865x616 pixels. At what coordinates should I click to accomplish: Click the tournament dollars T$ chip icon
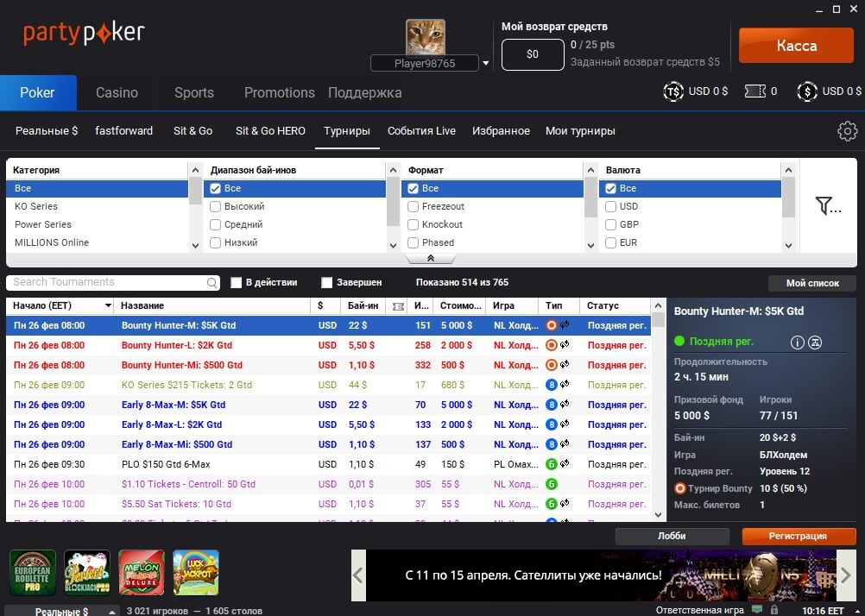pyautogui.click(x=673, y=91)
